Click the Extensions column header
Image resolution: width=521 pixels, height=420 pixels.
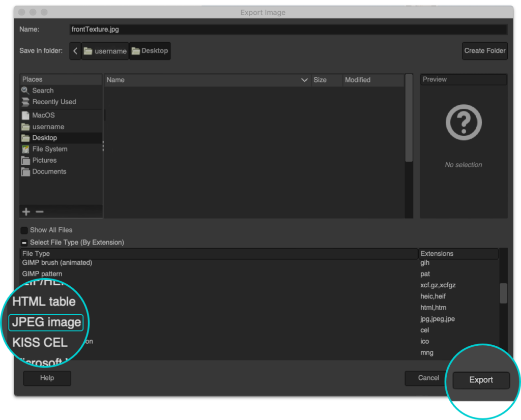coord(458,254)
